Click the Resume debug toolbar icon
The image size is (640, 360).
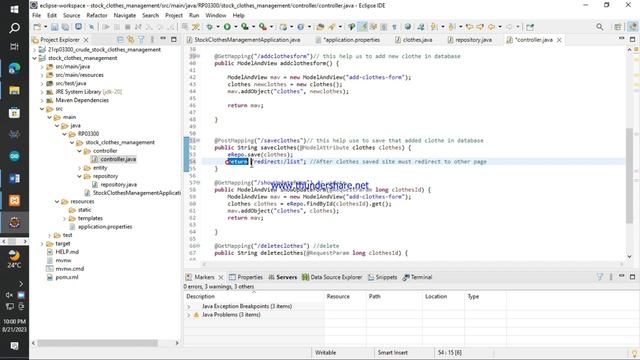point(106,27)
